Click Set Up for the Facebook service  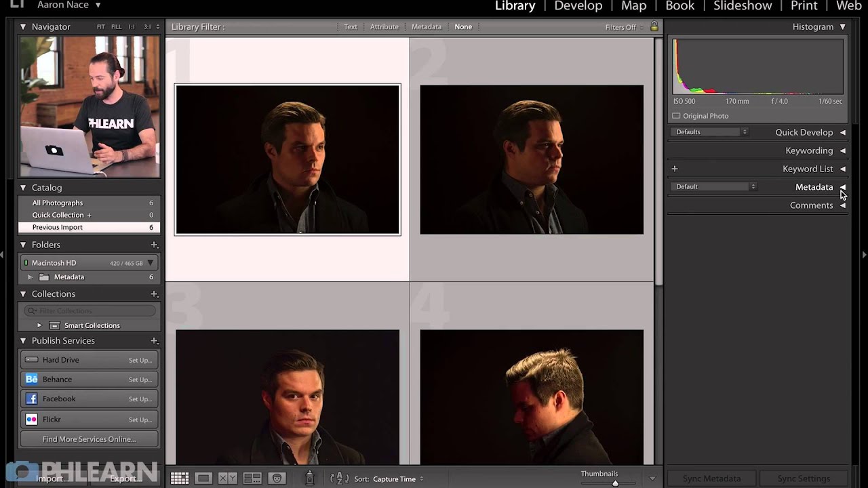pos(140,399)
